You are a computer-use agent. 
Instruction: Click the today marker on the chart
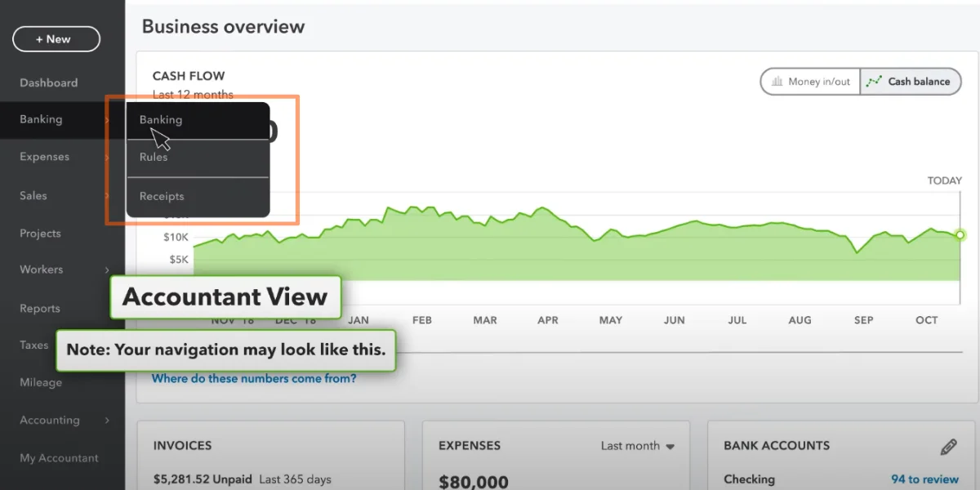(x=960, y=235)
